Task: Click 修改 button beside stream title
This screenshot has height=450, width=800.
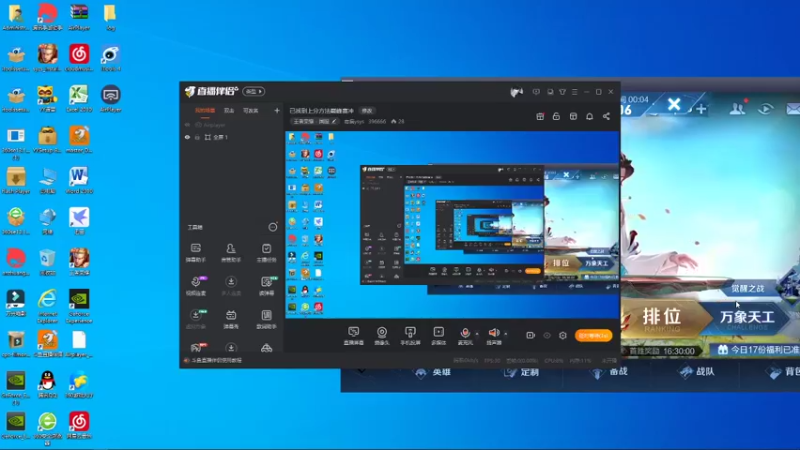Action: click(367, 111)
